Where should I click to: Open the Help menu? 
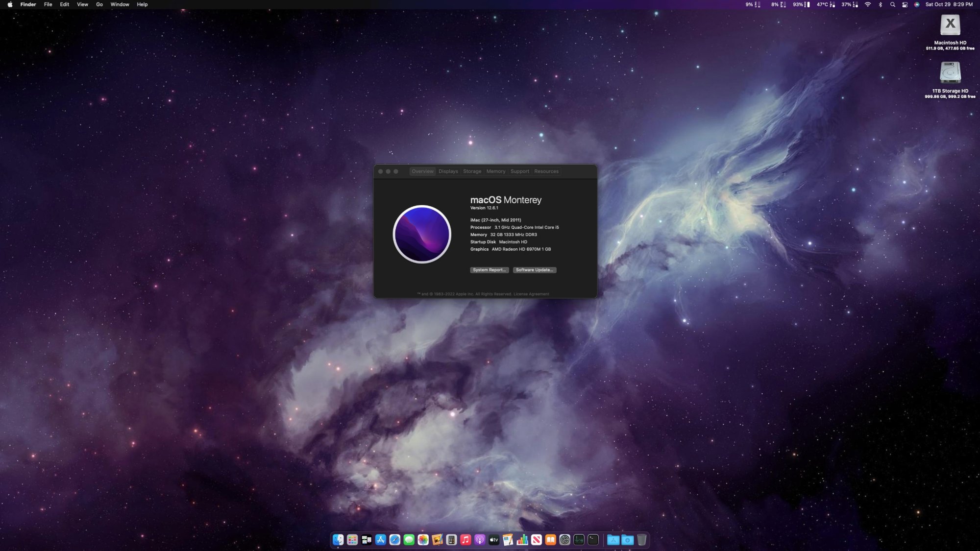(142, 4)
